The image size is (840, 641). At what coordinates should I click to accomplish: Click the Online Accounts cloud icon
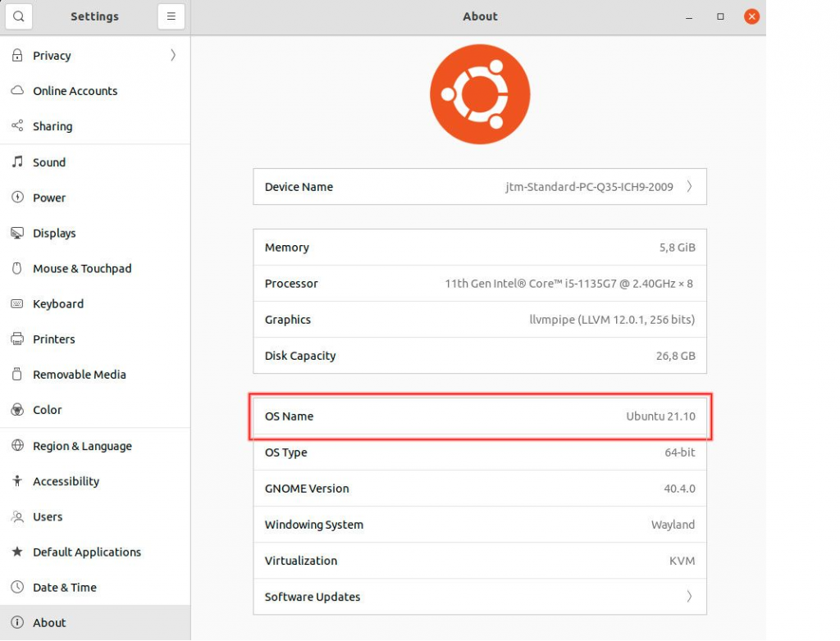point(17,90)
